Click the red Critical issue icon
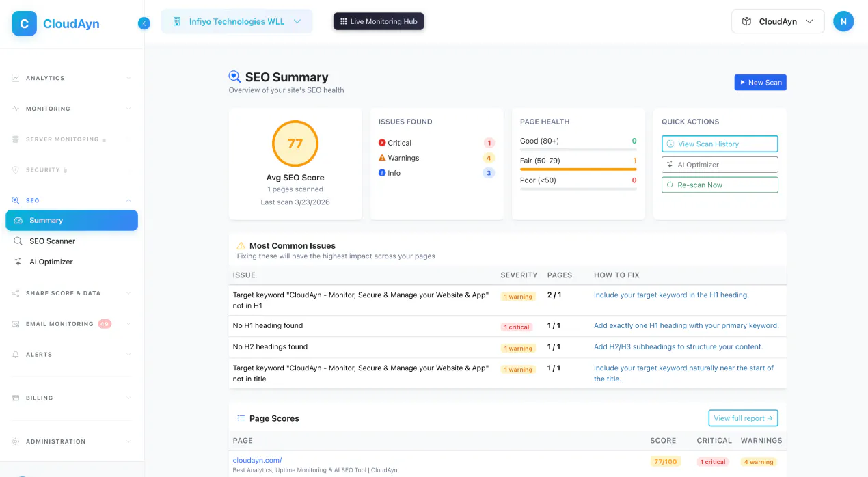This screenshot has width=868, height=477. pos(382,143)
